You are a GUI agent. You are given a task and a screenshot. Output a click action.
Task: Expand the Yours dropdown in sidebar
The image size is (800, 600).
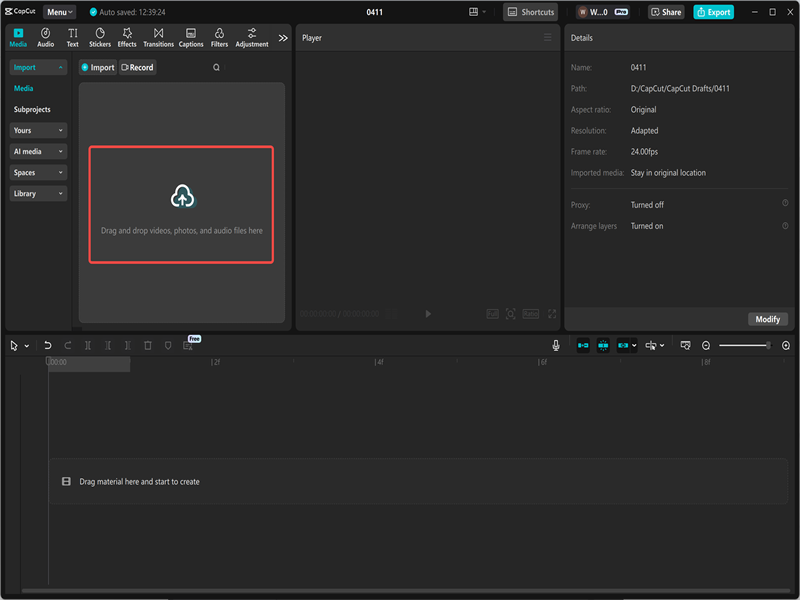(37, 130)
